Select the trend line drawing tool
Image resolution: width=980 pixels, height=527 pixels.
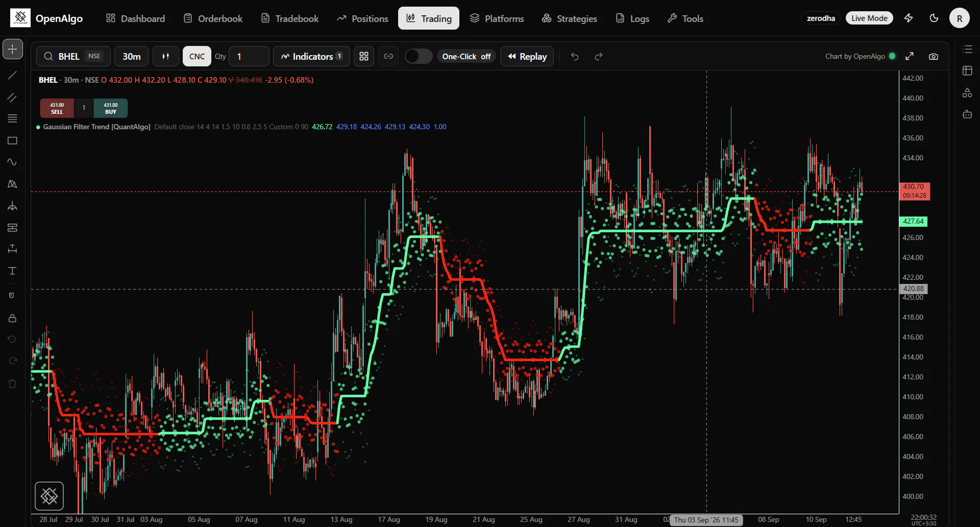(13, 75)
